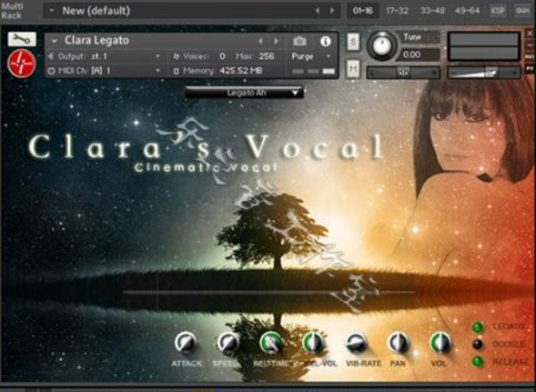The width and height of the screenshot is (536, 392).
Task: Click the ATTACK knob
Action: 186,342
